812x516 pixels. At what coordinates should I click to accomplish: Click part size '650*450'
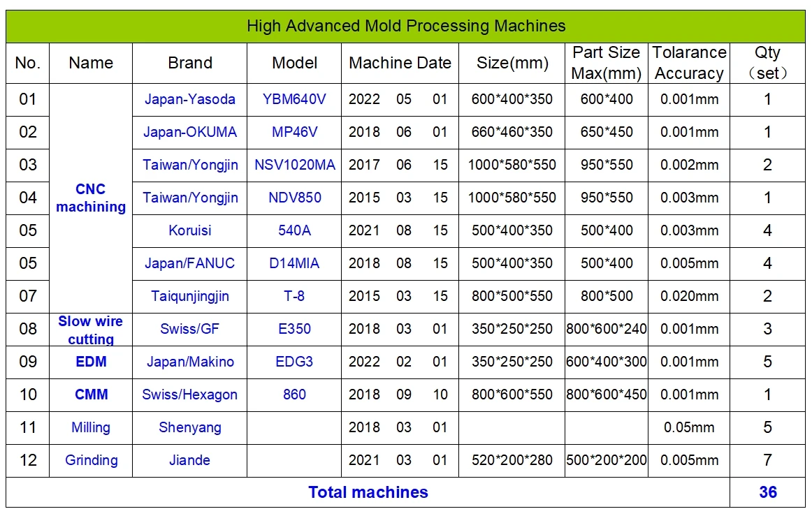click(x=607, y=133)
